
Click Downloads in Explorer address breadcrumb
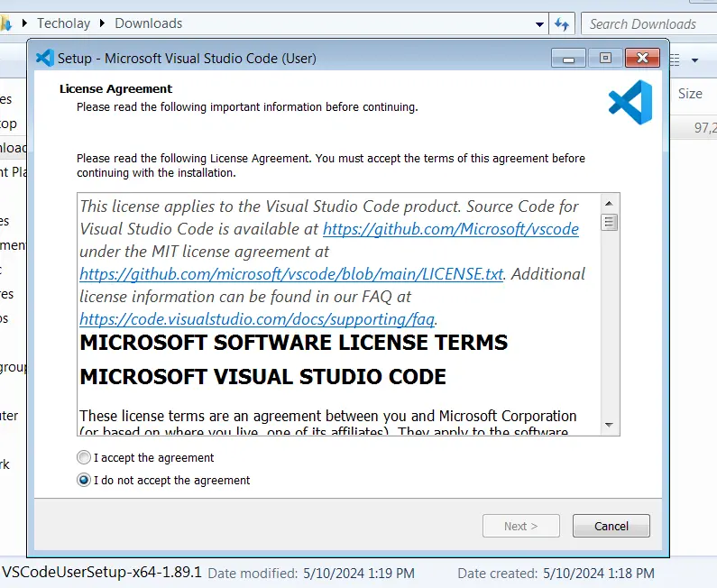(x=149, y=23)
